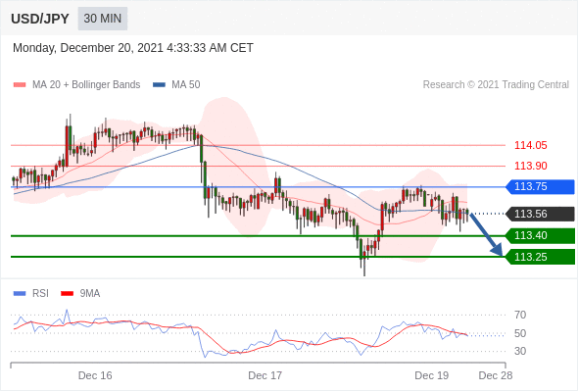The width and height of the screenshot is (578, 392).
Task: Click the MA 20 + Bollinger Bands legend swatch
Action: pos(20,85)
